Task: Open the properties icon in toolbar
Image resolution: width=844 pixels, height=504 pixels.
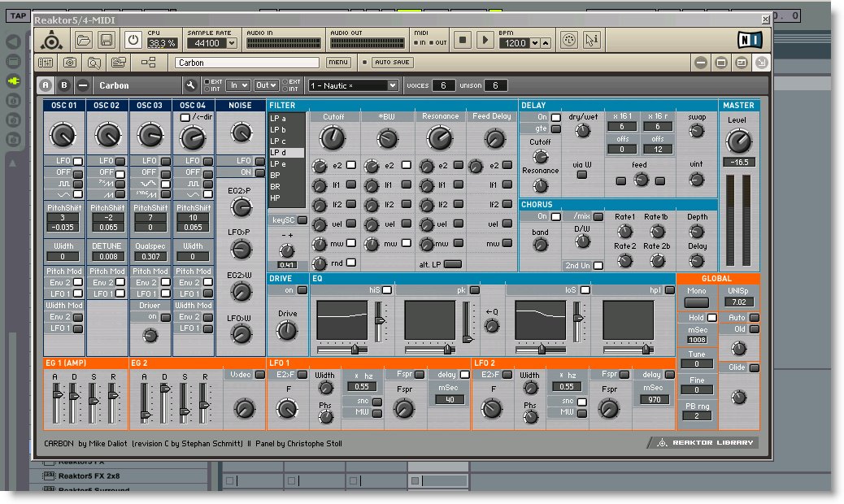Action: pos(119,63)
